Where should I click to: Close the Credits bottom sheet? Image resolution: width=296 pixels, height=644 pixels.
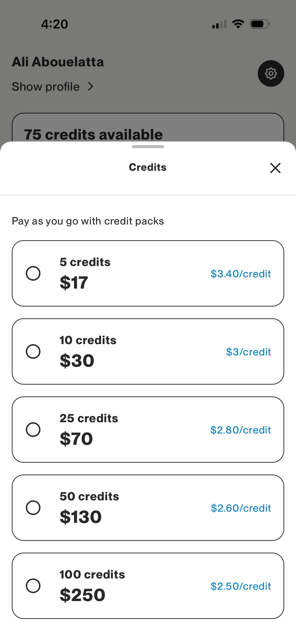coord(275,168)
